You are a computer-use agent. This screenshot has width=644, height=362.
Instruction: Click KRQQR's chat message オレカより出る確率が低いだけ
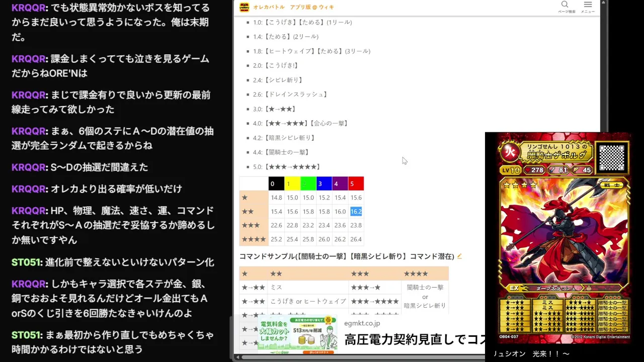point(97,189)
